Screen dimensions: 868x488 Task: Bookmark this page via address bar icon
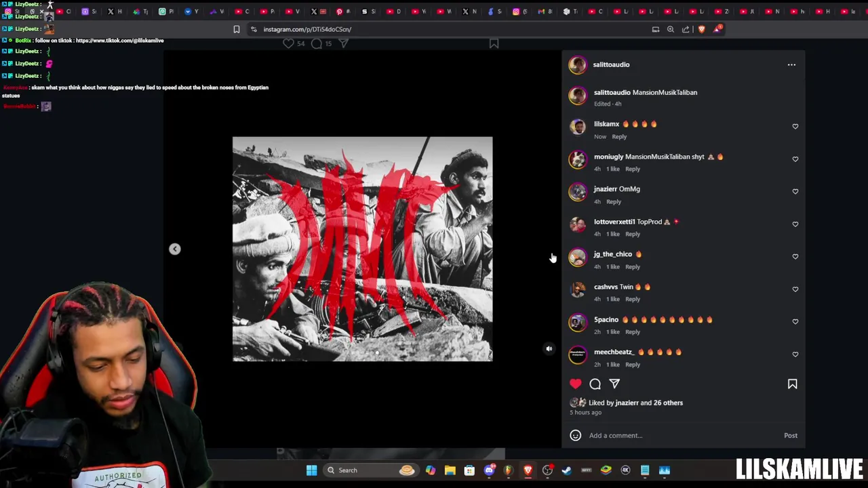click(237, 29)
